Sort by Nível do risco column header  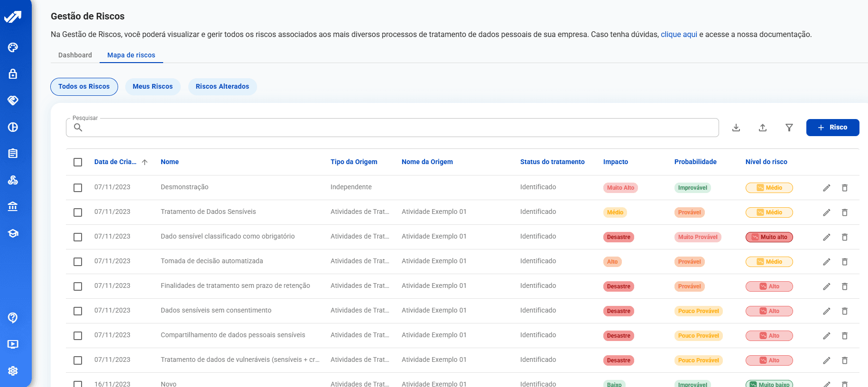766,162
